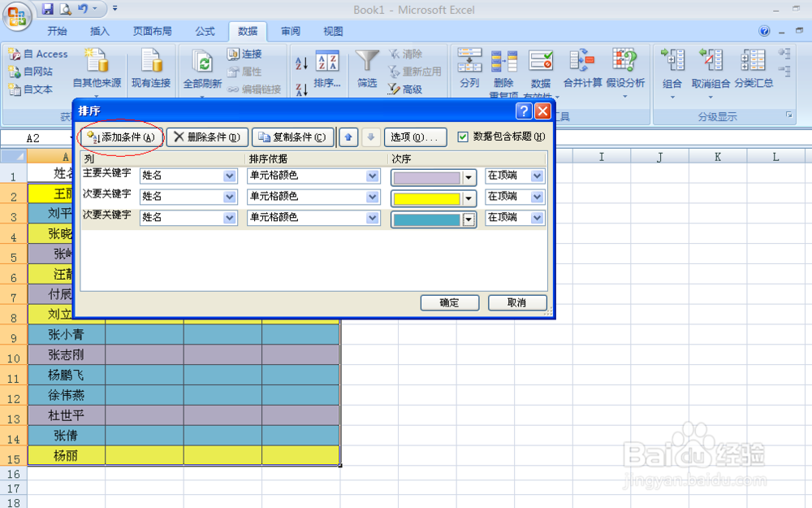Sort ascending A to Z
This screenshot has width=812, height=508.
[301, 63]
